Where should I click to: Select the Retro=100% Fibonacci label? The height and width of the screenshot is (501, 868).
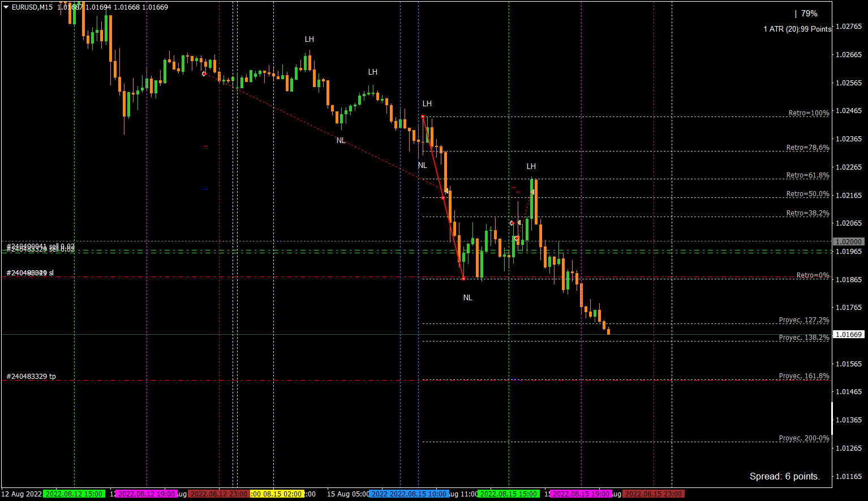click(x=809, y=113)
